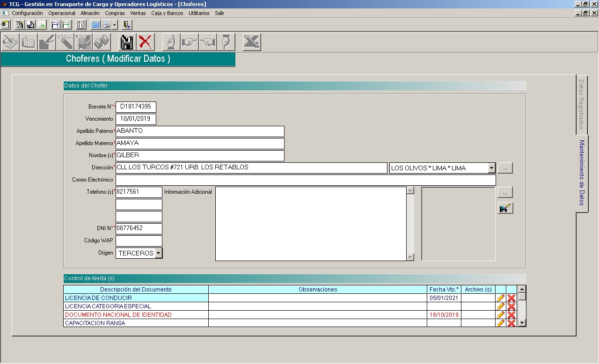Open the Caja y Bancos menu

pos(167,13)
